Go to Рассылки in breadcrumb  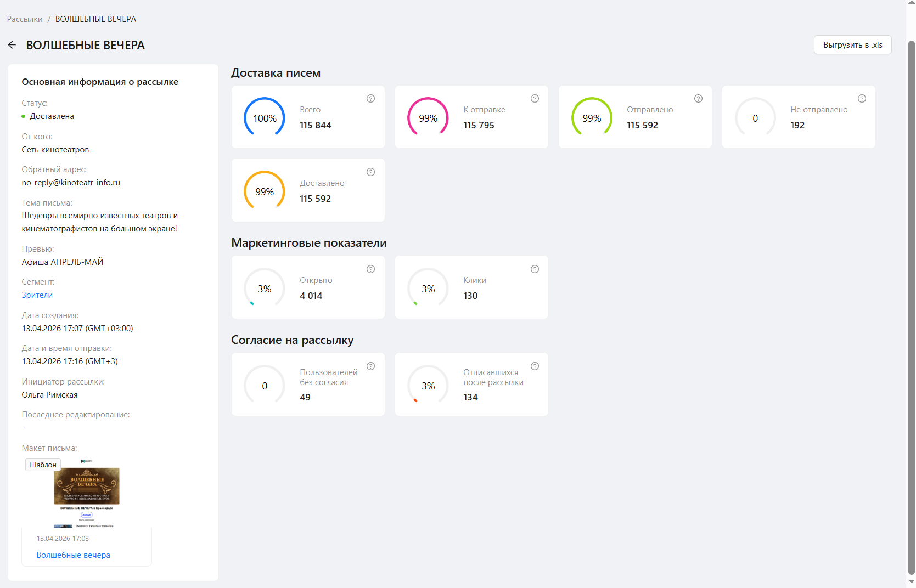point(25,19)
